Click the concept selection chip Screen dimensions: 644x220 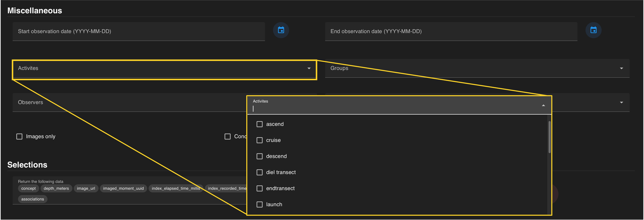28,188
